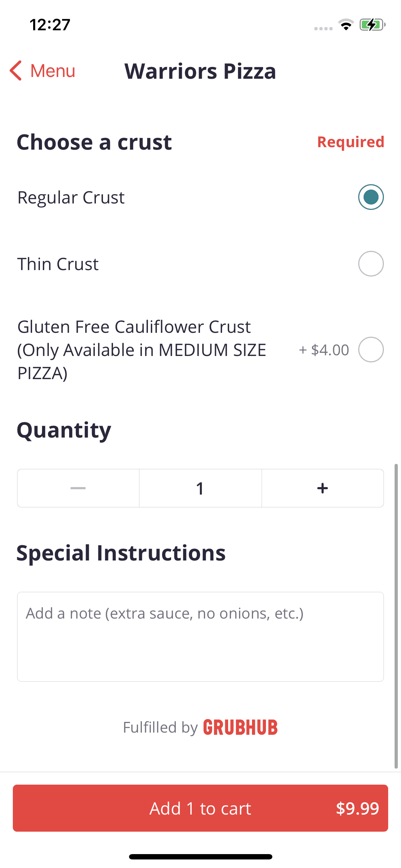Tap the Regular Crust label text
Viewport: 401px width, 868px height.
tap(71, 197)
